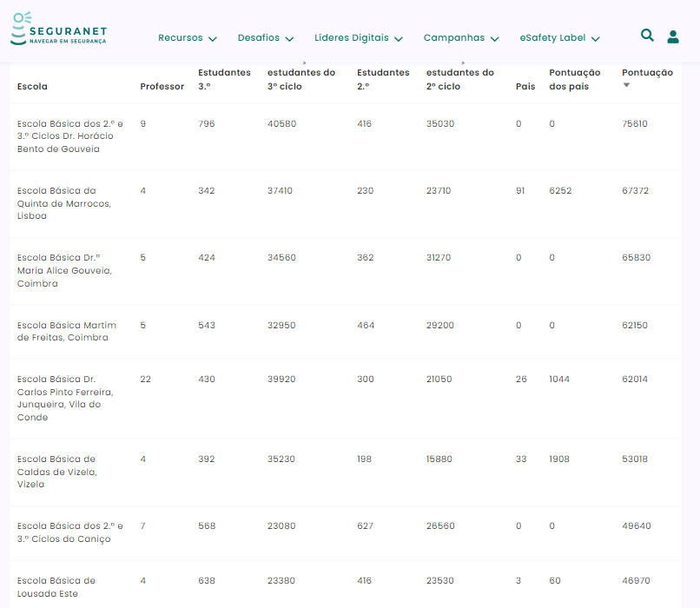The height and width of the screenshot is (608, 700).
Task: Click the 'estudantes do 2º ciclo' header
Action: click(x=460, y=79)
